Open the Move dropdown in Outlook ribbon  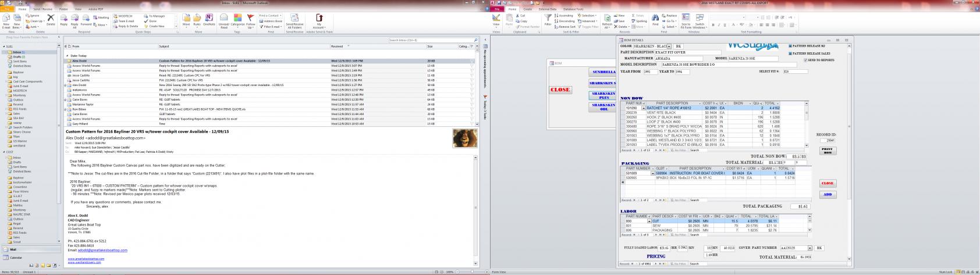186,22
